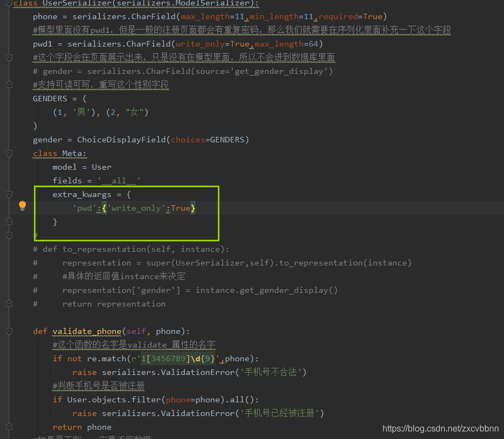
Task: Click 'raise' line with '手机号不合法'
Action: (x=189, y=372)
